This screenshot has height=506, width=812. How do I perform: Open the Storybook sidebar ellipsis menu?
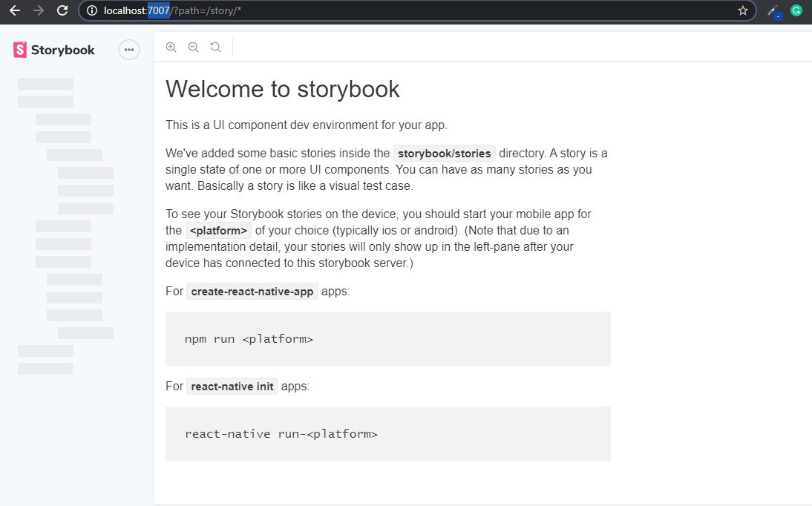point(129,50)
